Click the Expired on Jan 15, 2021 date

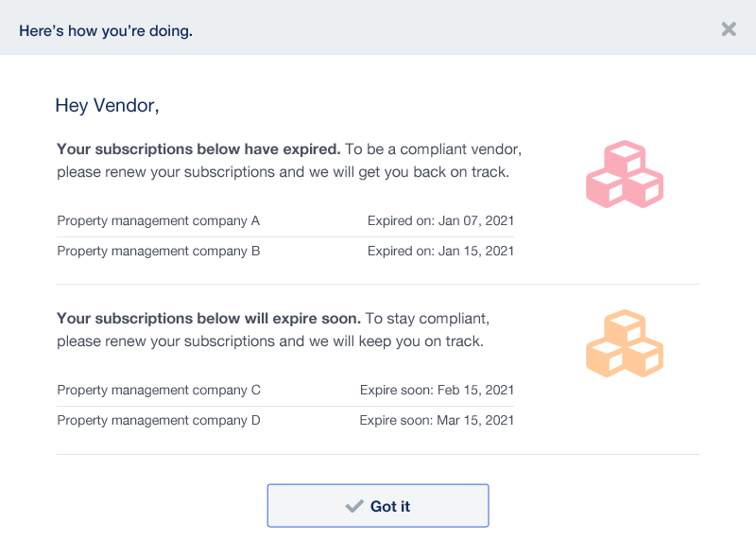(x=440, y=252)
